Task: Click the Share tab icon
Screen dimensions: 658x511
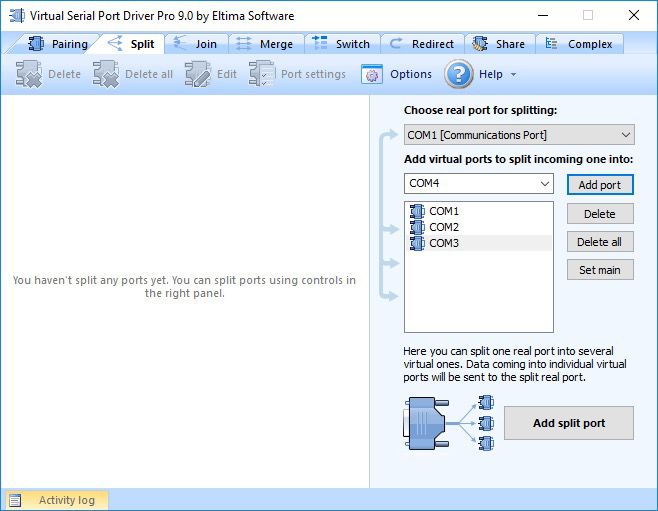Action: [480, 44]
